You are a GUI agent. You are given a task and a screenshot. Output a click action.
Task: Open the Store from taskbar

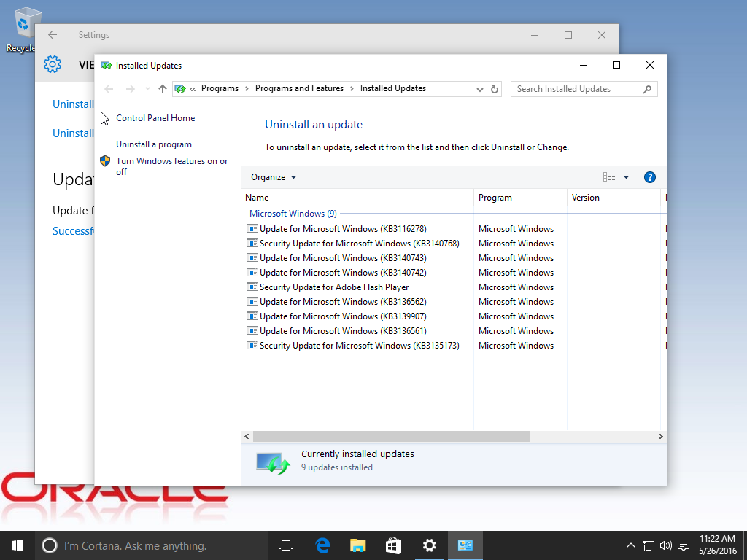point(393,545)
